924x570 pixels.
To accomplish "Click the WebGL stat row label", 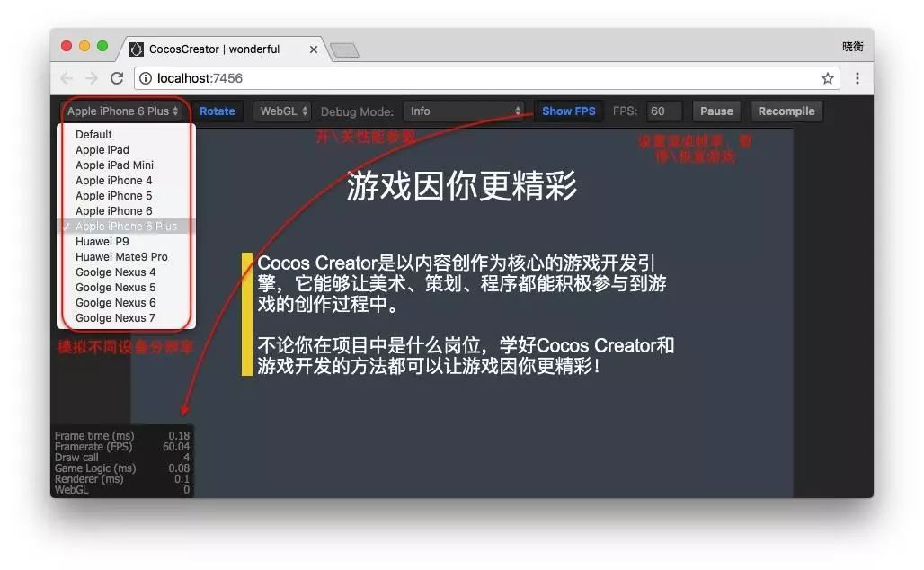I will click(71, 489).
